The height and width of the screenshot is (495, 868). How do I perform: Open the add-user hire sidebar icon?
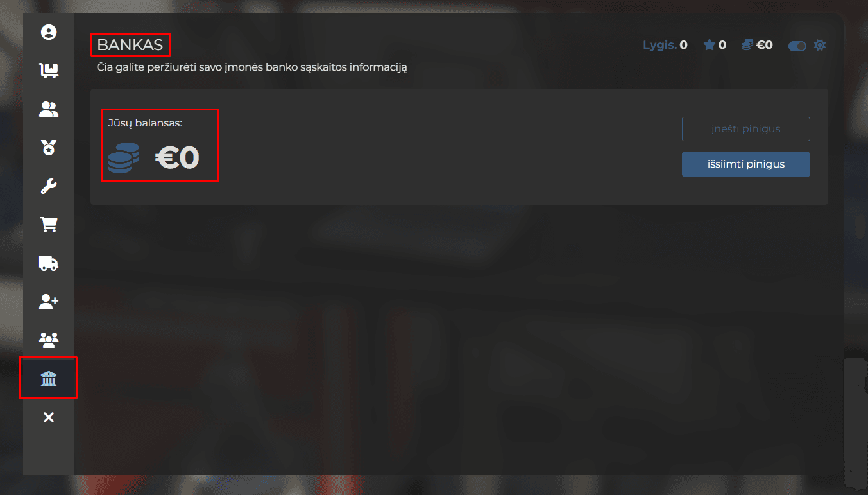point(49,302)
